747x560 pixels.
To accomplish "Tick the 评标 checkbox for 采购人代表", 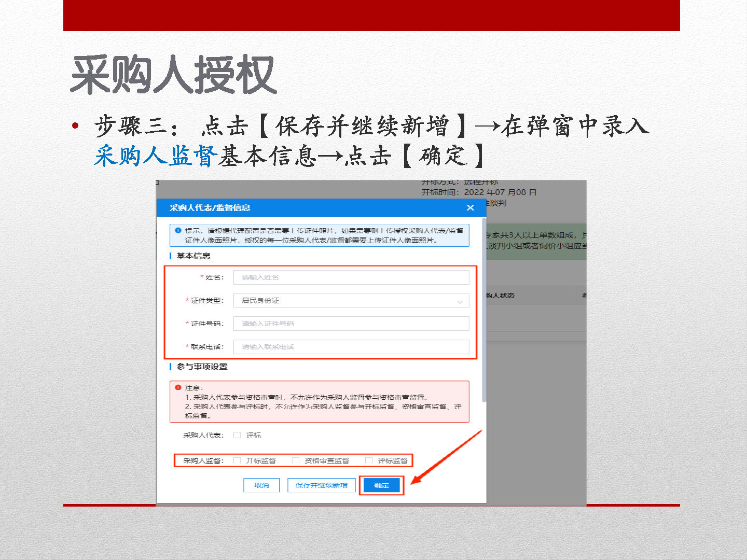I will click(237, 435).
